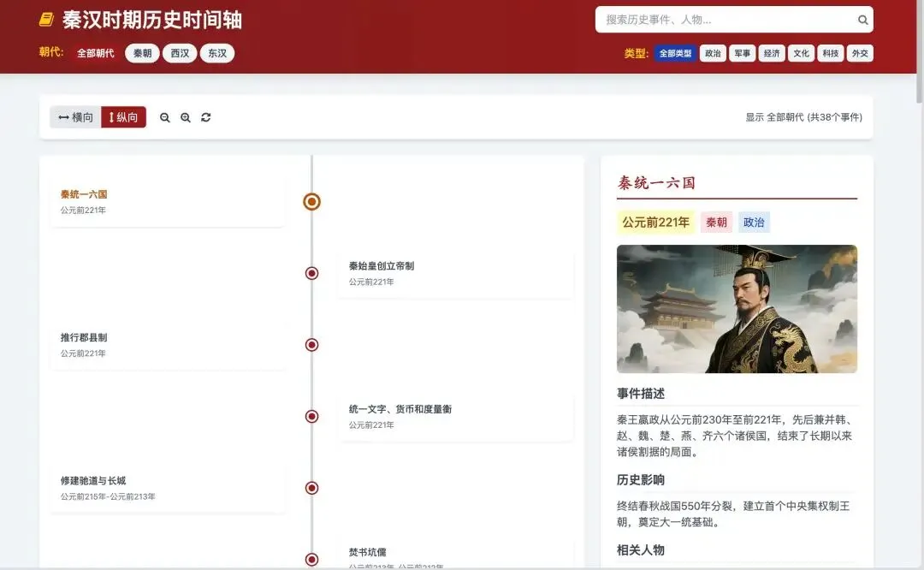Click the 秦统一六国 detail panel heading
The image size is (924, 570).
point(656,183)
